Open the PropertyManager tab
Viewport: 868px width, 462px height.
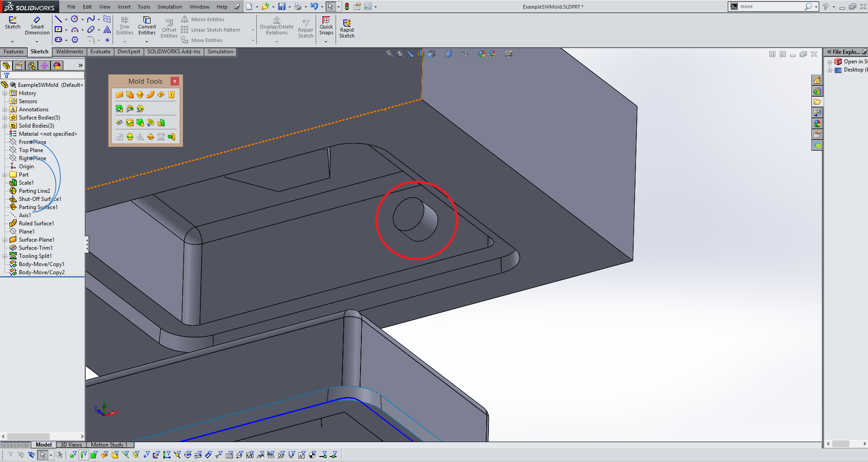coord(19,66)
